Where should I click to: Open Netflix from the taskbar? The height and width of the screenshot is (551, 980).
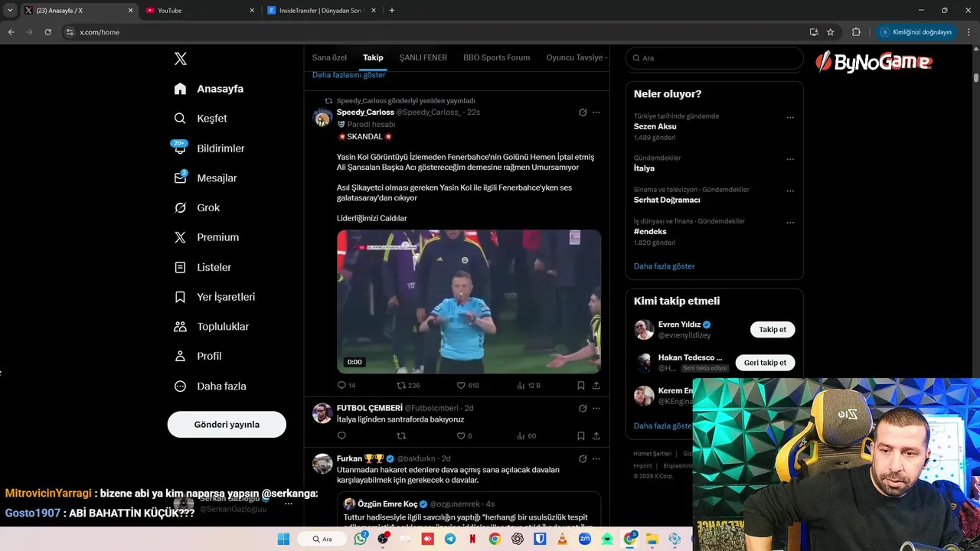[x=472, y=539]
